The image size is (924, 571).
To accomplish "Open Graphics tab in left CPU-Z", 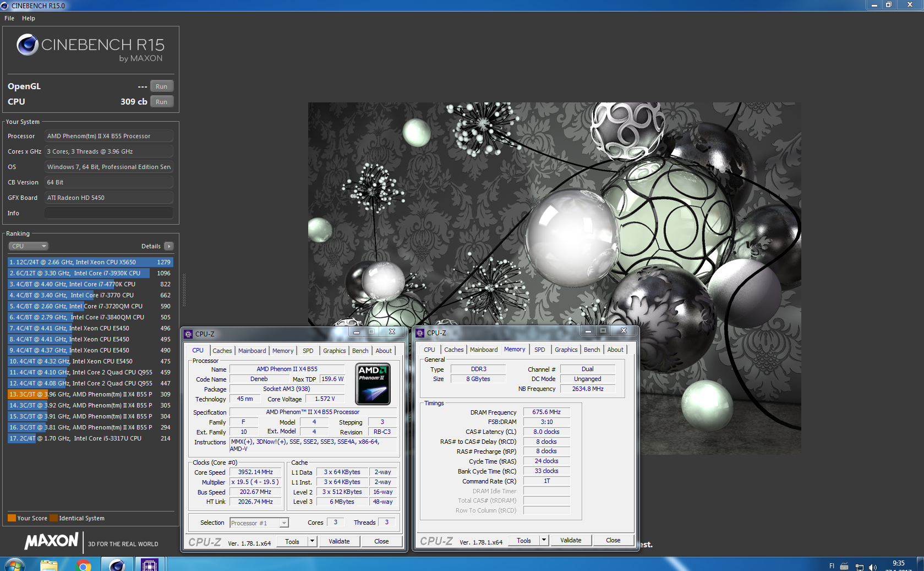I will pos(335,351).
